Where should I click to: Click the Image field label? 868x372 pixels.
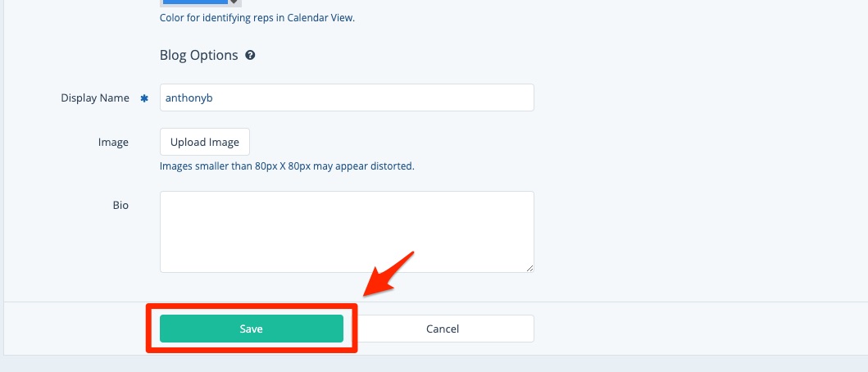[x=113, y=143]
